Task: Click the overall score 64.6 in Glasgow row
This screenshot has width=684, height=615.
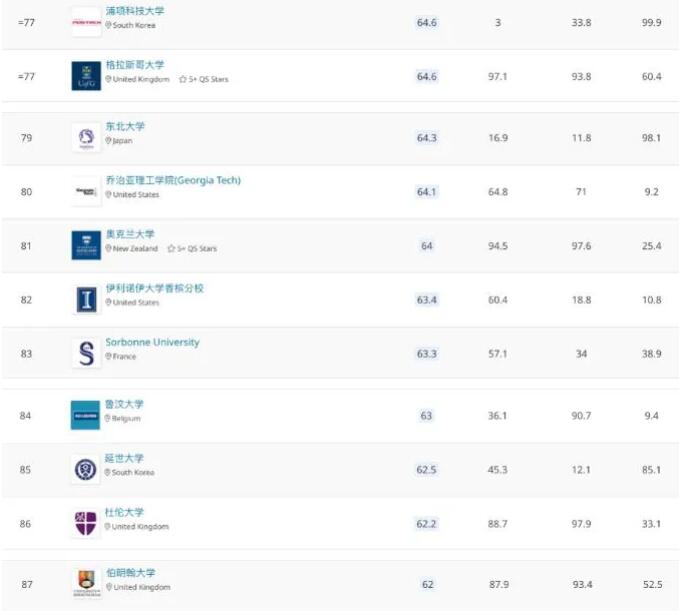Action: coord(427,76)
